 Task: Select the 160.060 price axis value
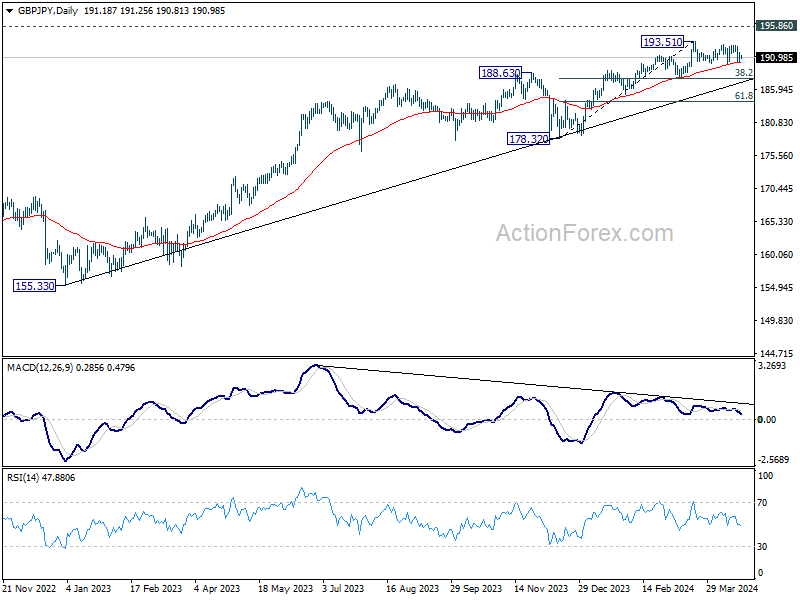(x=777, y=255)
